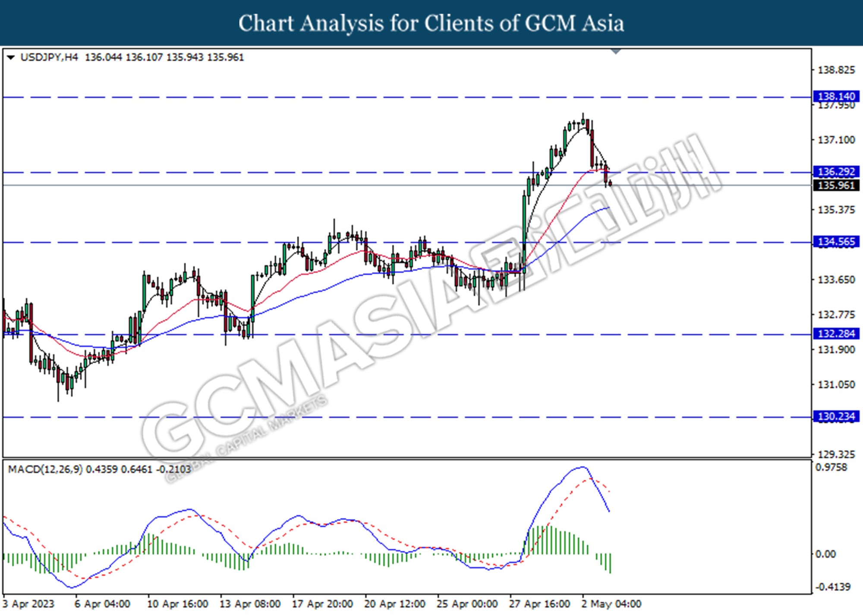Click the OHLC values 136.044 136.107 135.943

[144, 57]
